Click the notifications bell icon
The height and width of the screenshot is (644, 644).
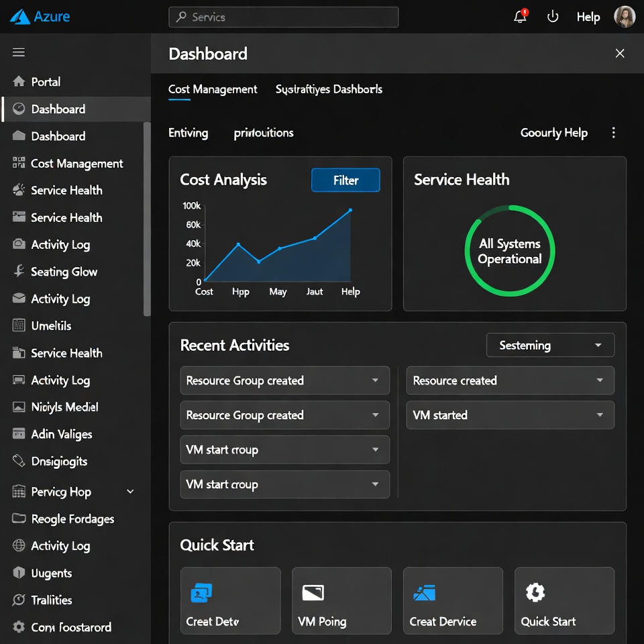(x=520, y=17)
